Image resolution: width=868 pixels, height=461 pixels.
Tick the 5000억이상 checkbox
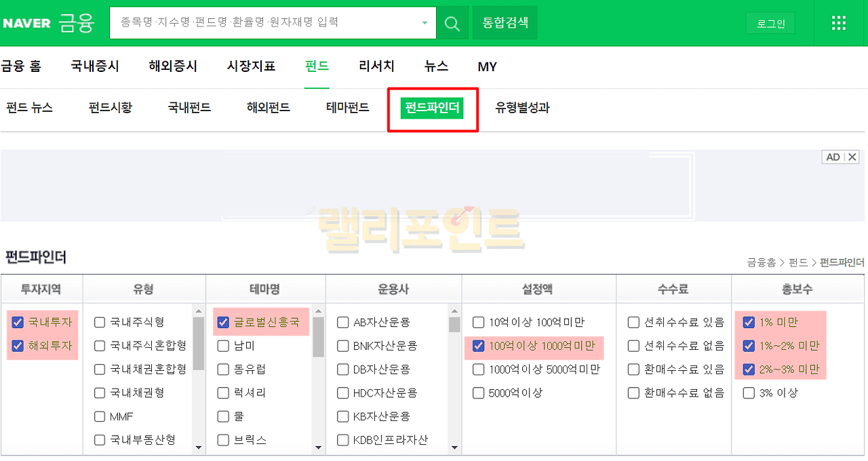(479, 393)
